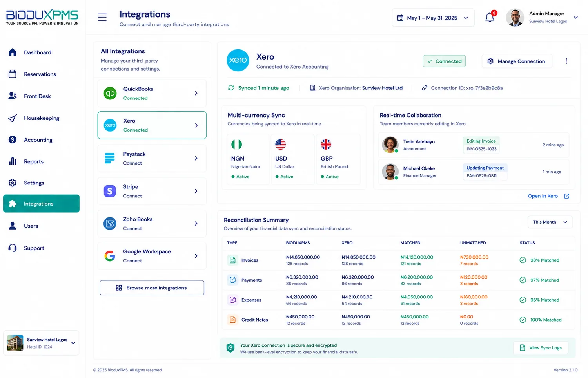Image resolution: width=588 pixels, height=378 pixels.
Task: Expand the Paystack row chevron
Action: 196,158
